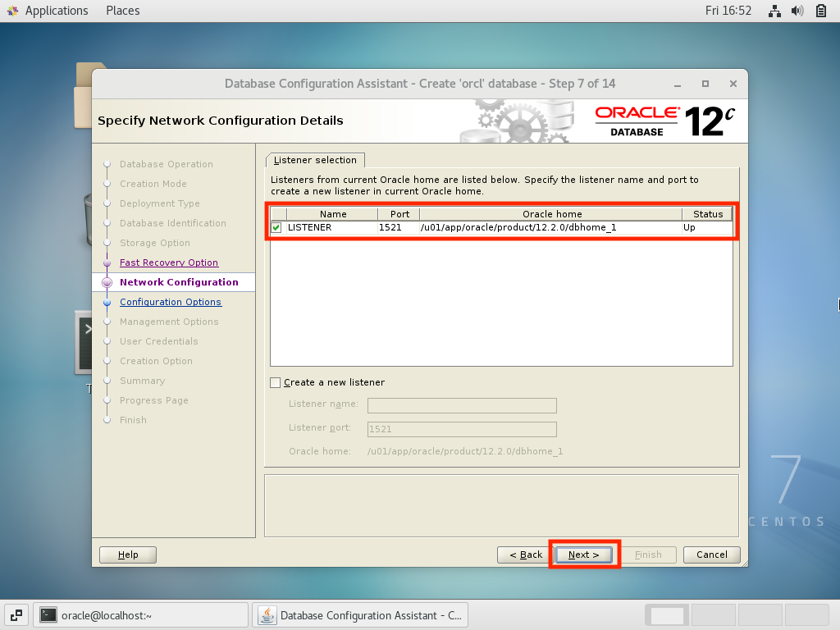Viewport: 840px width, 630px height.
Task: Select the LISTENER name cell
Action: 332,228
